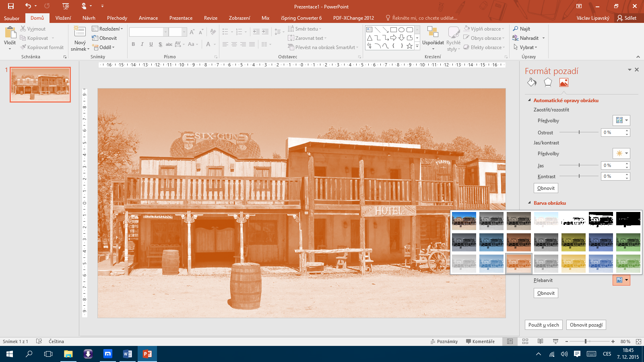Open File Explorer from taskbar

(x=68, y=354)
